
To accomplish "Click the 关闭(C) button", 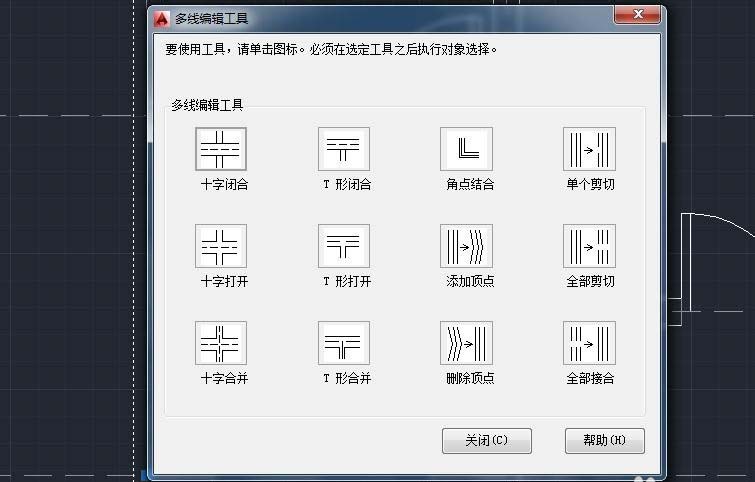I will [x=487, y=441].
